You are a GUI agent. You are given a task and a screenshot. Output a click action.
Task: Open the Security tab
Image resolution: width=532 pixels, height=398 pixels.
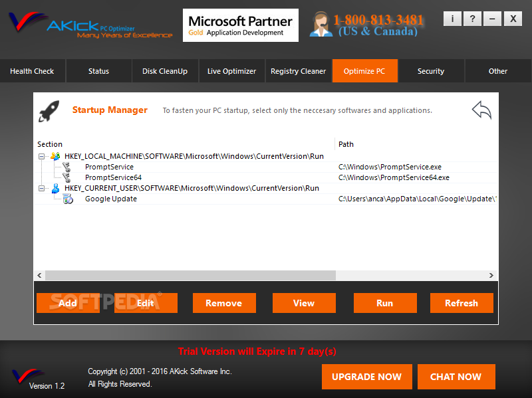click(x=431, y=71)
